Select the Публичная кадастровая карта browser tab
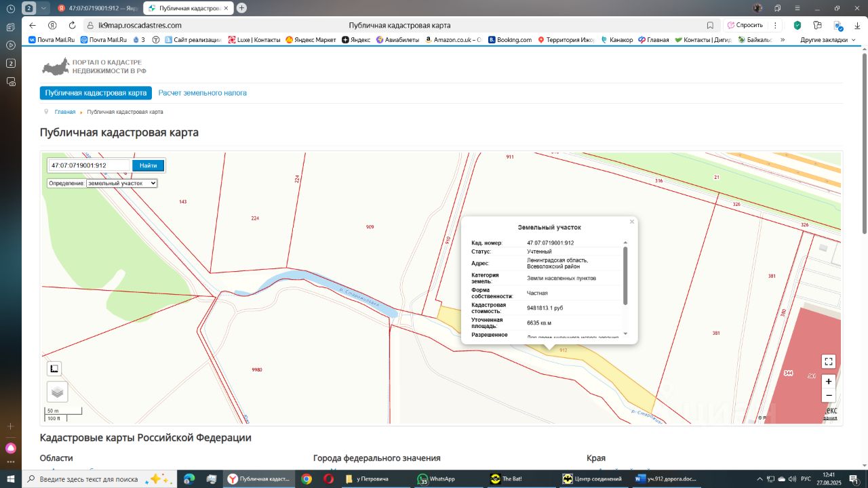 point(189,8)
